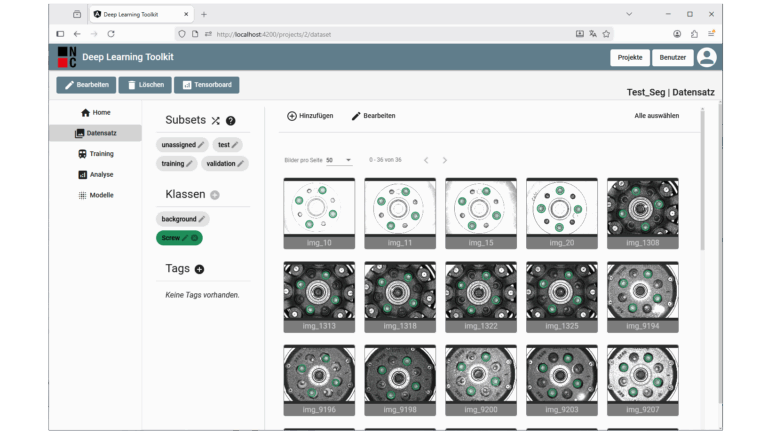
Task: Open the Bilder pro Seite dropdown
Action: coord(339,160)
